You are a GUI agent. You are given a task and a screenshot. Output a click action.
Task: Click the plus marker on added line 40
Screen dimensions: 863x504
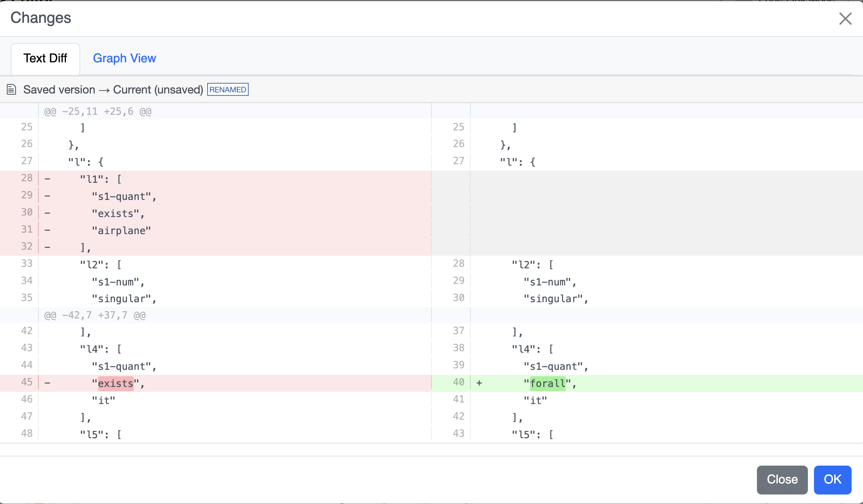pyautogui.click(x=479, y=383)
